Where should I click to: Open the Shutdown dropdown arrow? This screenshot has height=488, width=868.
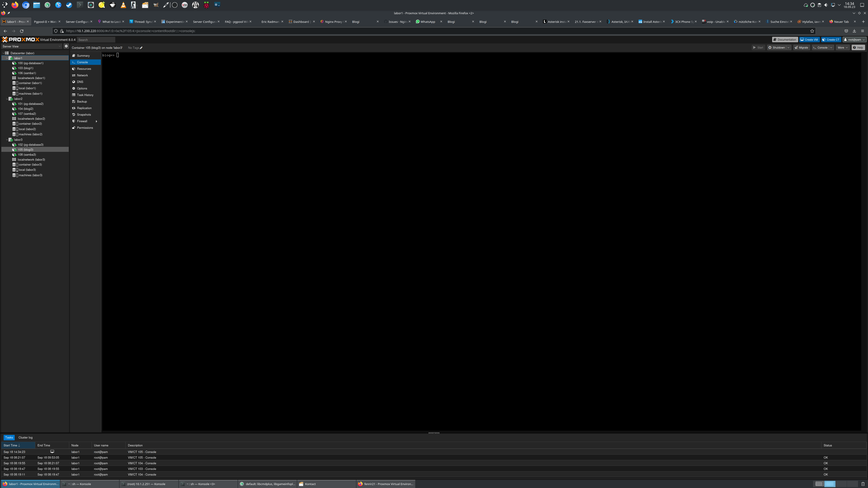[x=788, y=47]
